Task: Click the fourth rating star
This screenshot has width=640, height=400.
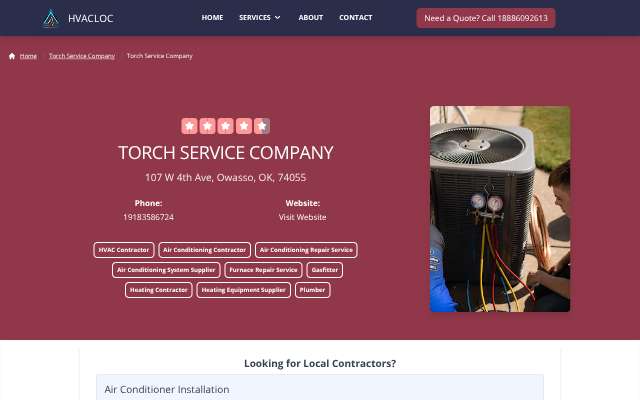Action: point(244,126)
